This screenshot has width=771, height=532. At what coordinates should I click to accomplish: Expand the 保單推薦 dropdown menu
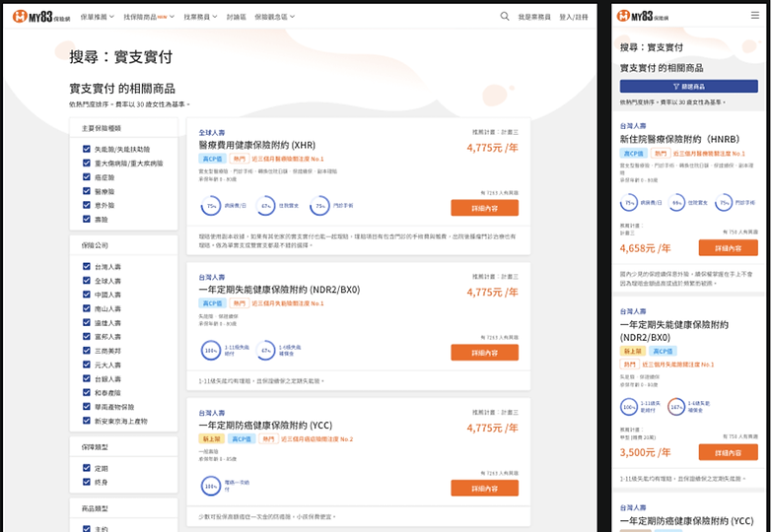pyautogui.click(x=98, y=17)
